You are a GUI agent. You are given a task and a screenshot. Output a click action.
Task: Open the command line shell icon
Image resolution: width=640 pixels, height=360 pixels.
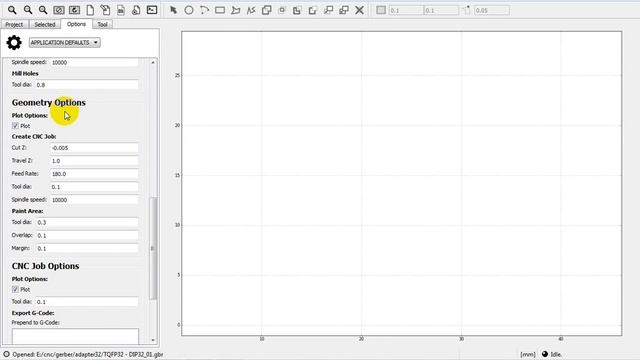point(152,10)
